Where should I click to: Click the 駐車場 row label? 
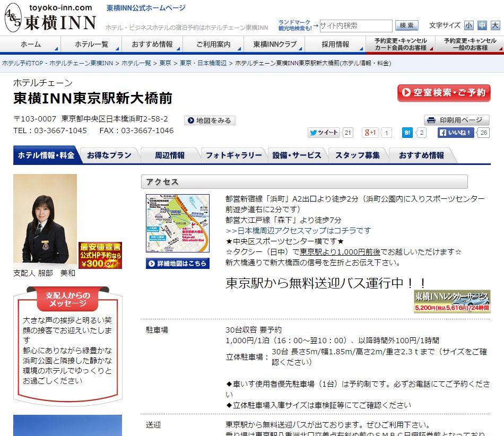click(157, 330)
